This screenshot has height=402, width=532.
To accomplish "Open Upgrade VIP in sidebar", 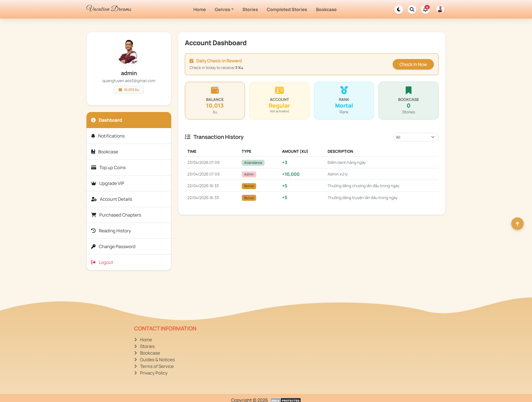I will coord(129,183).
